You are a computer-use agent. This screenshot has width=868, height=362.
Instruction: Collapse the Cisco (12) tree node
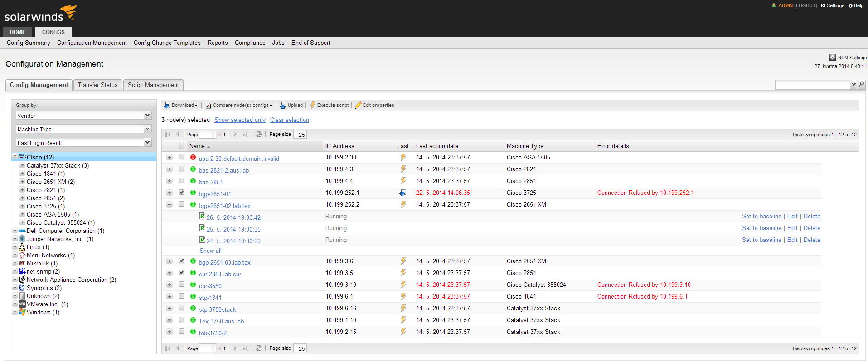pyautogui.click(x=15, y=156)
